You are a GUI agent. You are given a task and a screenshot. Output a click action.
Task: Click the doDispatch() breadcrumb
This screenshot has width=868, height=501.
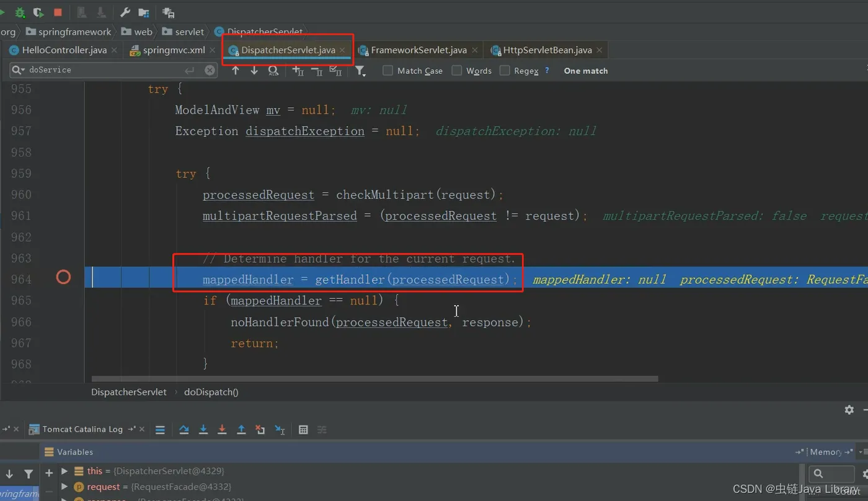tap(211, 392)
